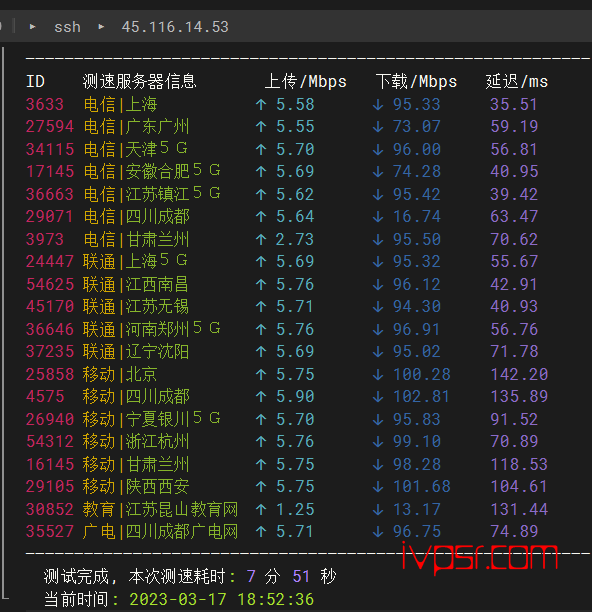Click latency value 142.20
The image size is (592, 612).
coord(519,374)
